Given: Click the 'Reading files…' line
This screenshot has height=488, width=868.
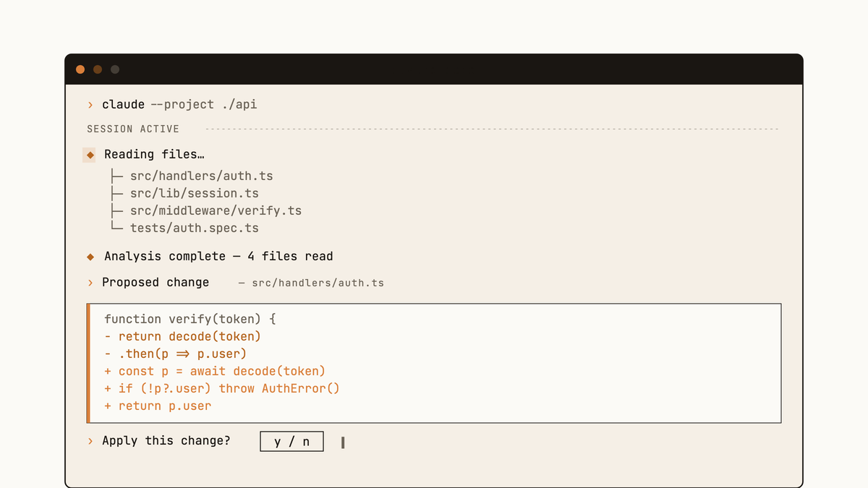Looking at the screenshot, I should pos(154,154).
